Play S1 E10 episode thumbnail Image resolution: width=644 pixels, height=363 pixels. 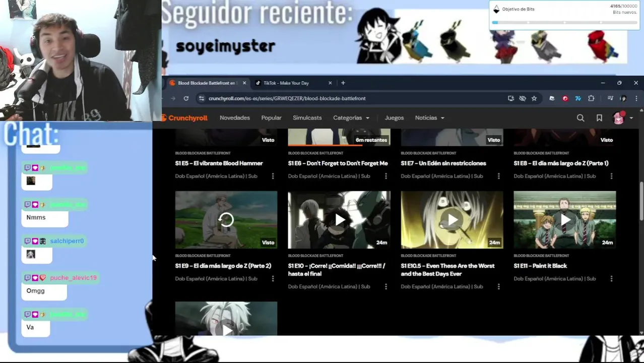click(x=339, y=220)
